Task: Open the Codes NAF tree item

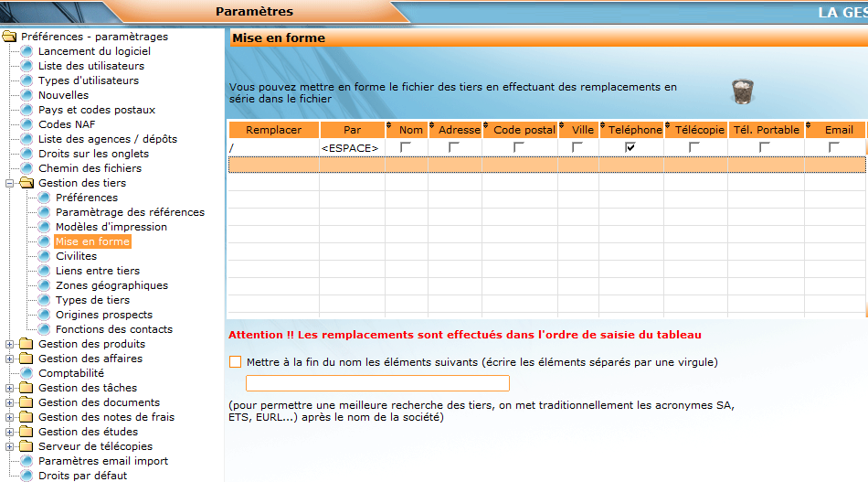Action: pyautogui.click(x=67, y=124)
